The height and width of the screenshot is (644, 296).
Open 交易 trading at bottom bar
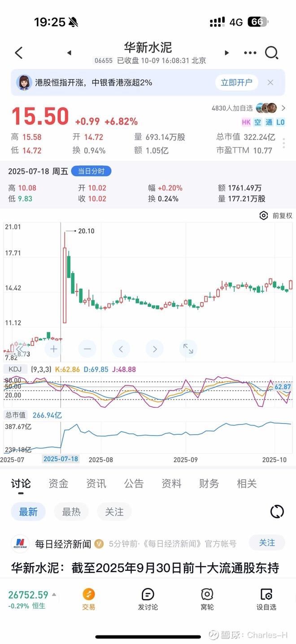(x=88, y=599)
